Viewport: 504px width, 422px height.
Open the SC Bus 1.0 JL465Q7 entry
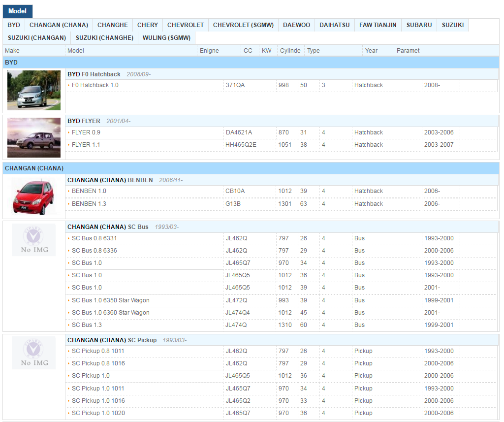tap(87, 263)
